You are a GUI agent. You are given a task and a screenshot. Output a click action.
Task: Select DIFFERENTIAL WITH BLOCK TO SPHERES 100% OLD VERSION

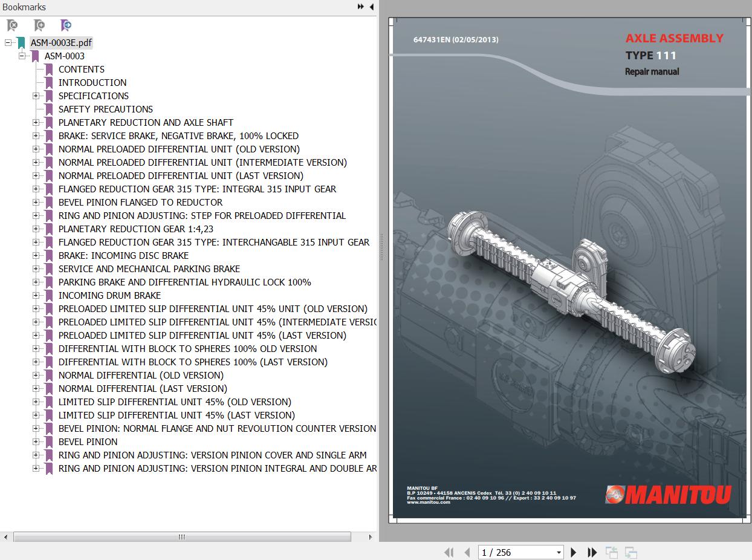pyautogui.click(x=187, y=349)
